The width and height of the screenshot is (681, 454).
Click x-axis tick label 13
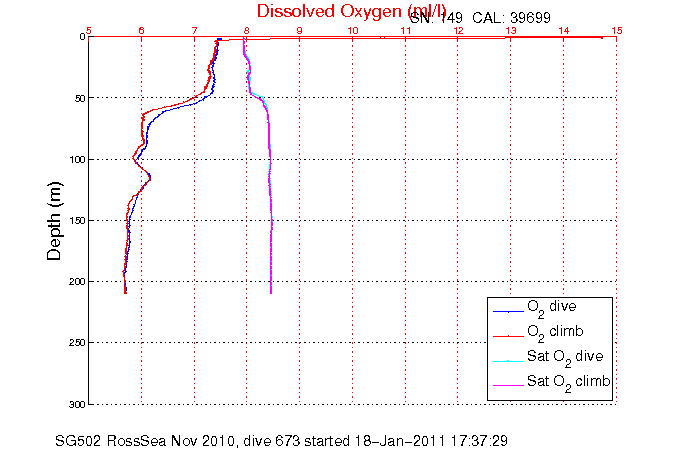511,30
